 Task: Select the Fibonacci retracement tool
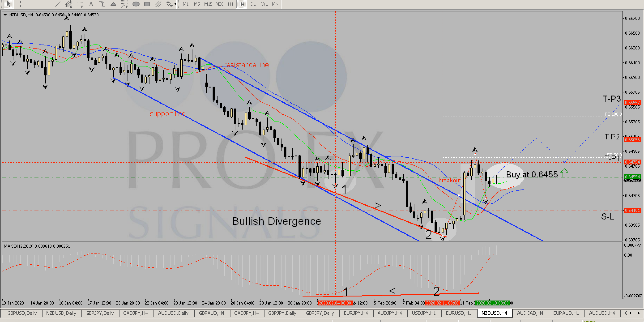tap(80, 4)
